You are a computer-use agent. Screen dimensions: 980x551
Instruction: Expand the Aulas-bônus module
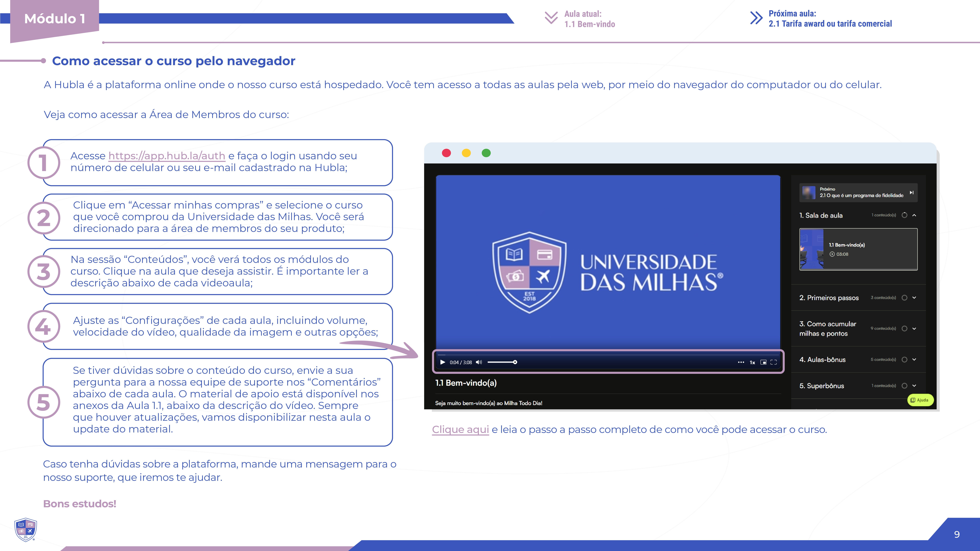tap(914, 359)
